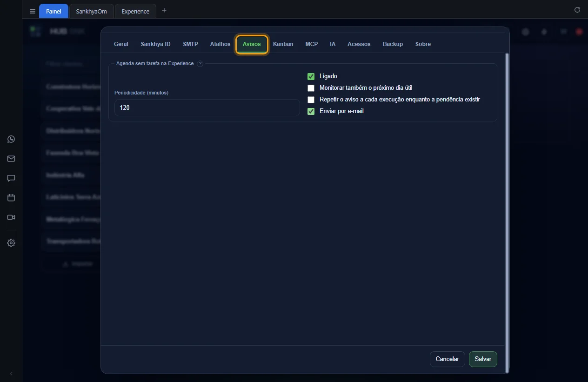Open the Kanban settings tab
The image size is (588, 382).
283,44
